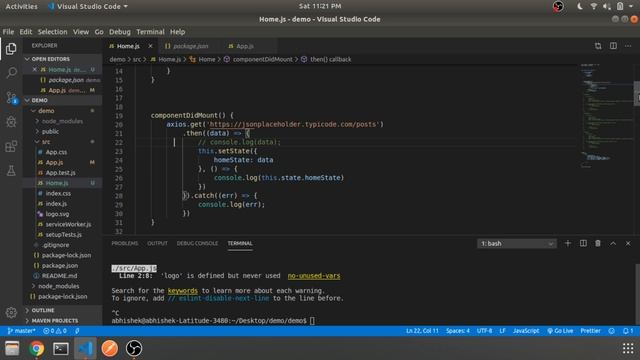640x360 pixels.
Task: Open the Debug view in activity bar
Action: click(11, 122)
